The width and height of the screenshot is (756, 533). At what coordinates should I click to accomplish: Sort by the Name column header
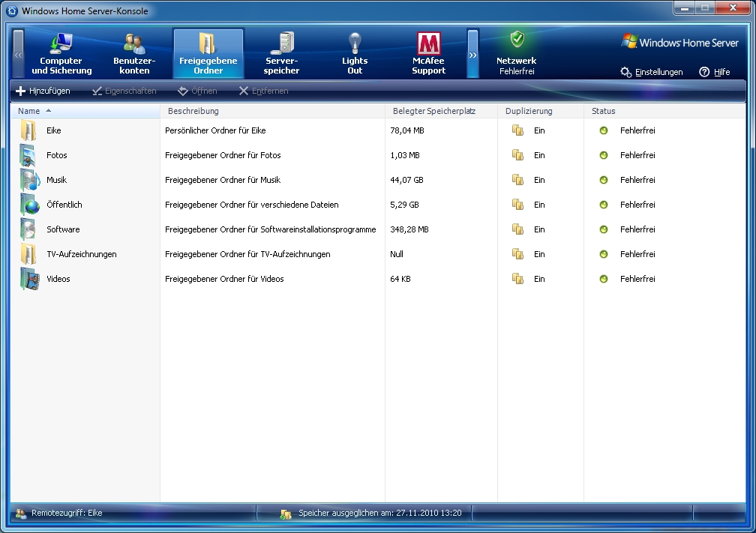[85, 111]
